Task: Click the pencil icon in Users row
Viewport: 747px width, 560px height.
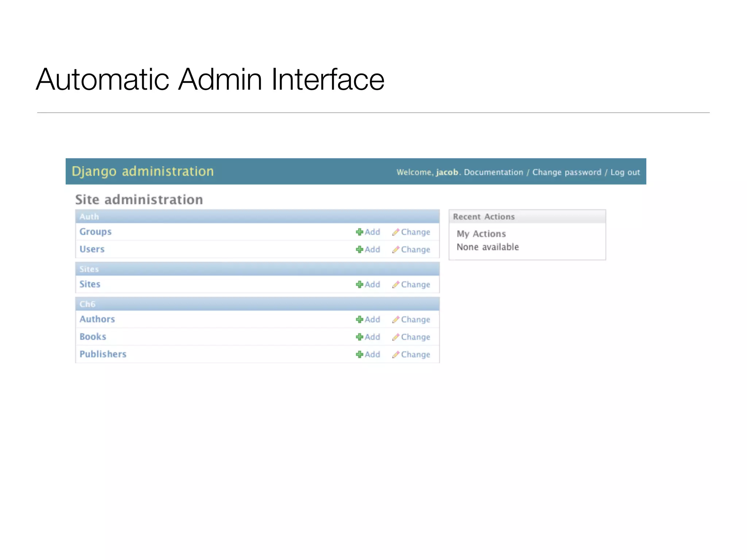Action: click(395, 249)
